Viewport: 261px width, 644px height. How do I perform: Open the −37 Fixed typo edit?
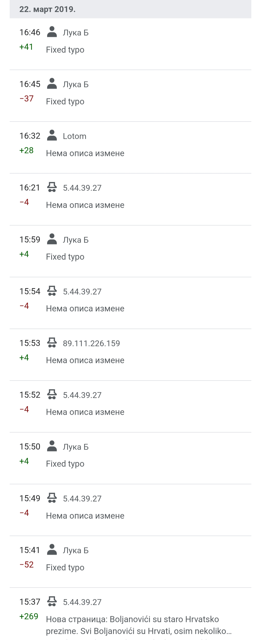(130, 96)
